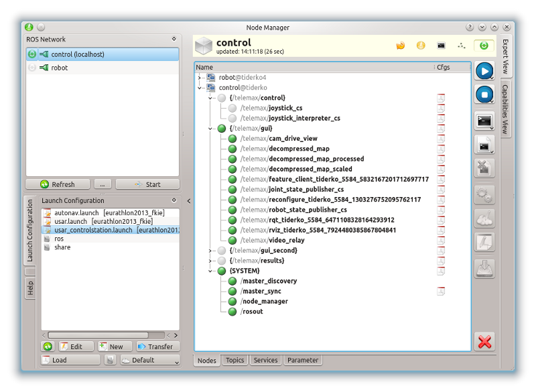
Task: Switch to the Topics tab
Action: [234, 361]
